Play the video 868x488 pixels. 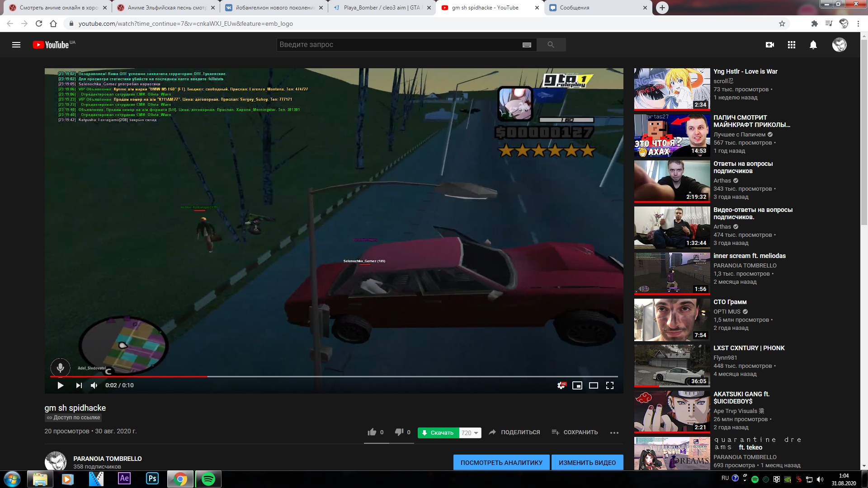point(60,385)
